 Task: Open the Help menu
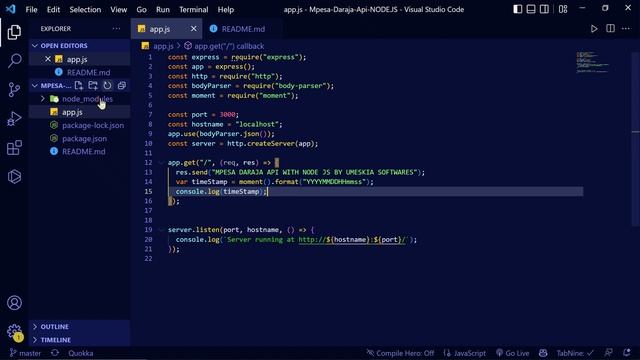(x=225, y=9)
